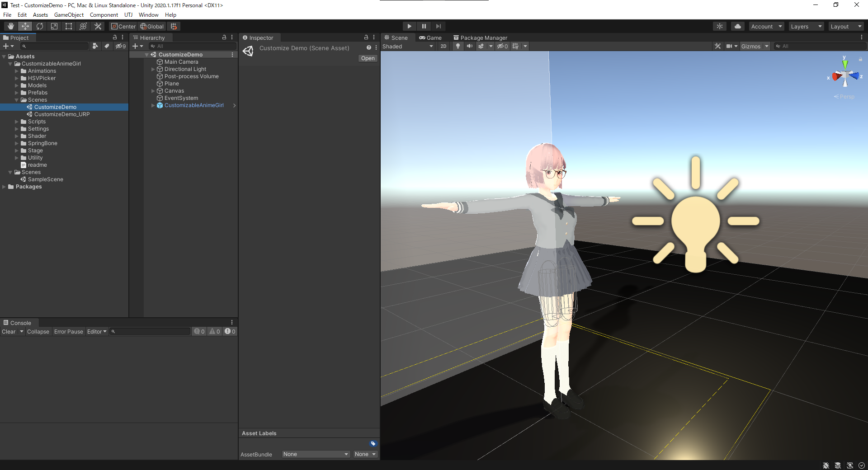Viewport: 868px width, 470px height.
Task: Toggle scene lighting lightbulb icon
Action: 458,46
